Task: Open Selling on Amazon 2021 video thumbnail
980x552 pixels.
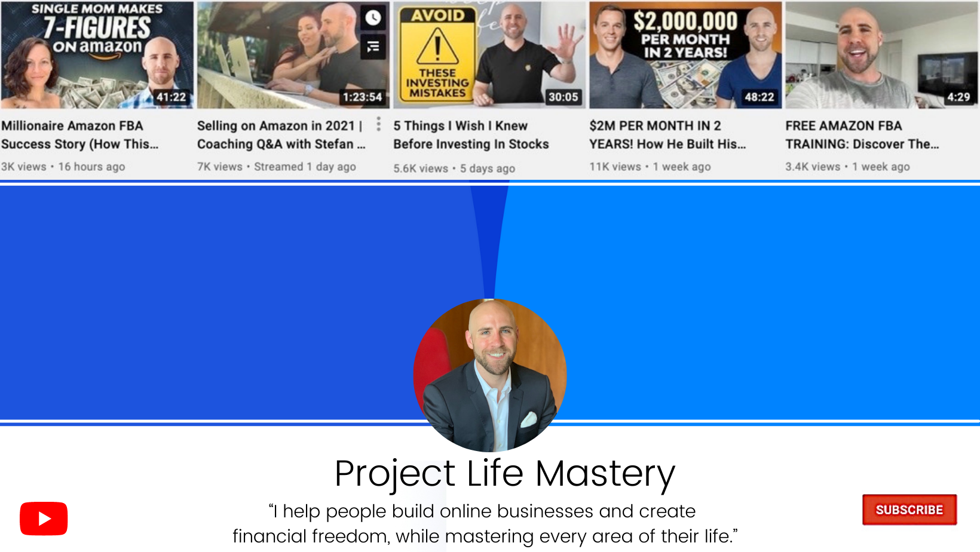Action: tap(293, 54)
